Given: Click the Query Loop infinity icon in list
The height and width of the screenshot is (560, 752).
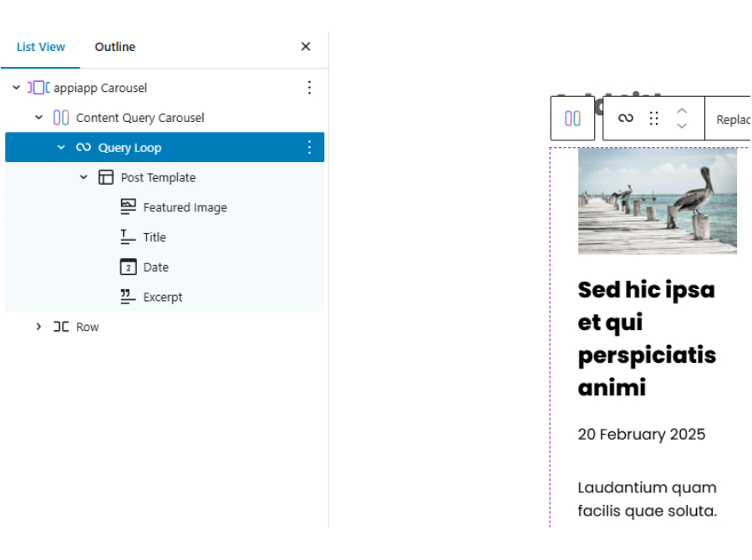Looking at the screenshot, I should click(x=84, y=148).
